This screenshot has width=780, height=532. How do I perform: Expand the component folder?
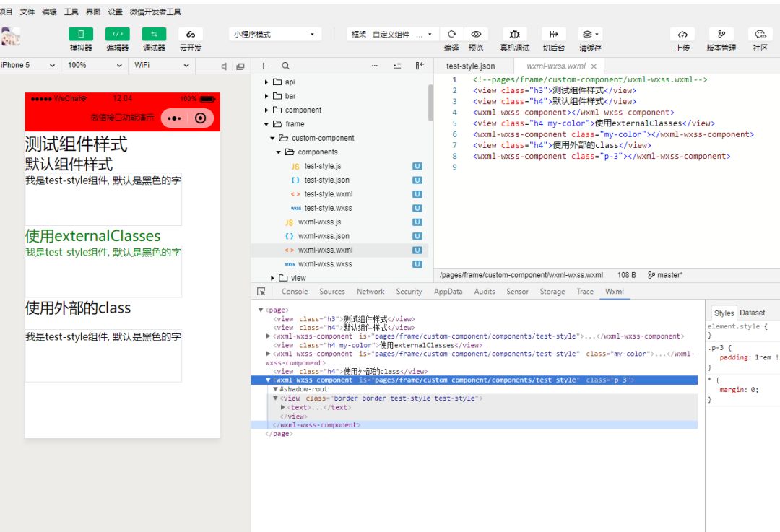266,110
